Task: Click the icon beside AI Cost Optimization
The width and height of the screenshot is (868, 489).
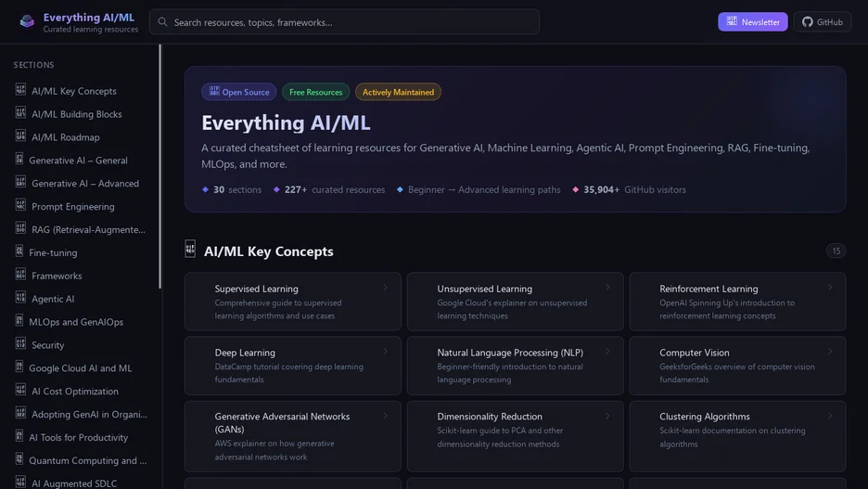Action: [x=20, y=390]
